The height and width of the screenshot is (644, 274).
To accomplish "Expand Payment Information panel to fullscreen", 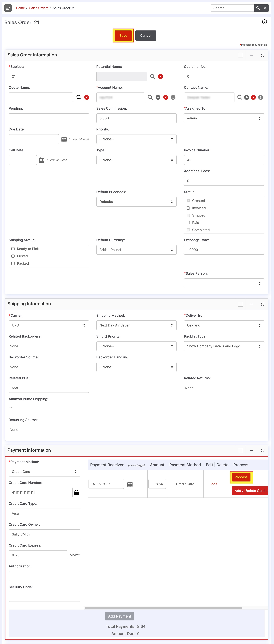I will [x=263, y=451].
